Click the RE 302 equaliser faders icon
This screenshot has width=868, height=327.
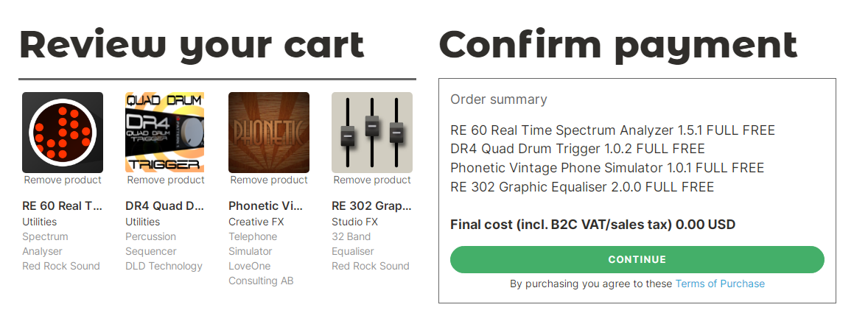tap(372, 133)
